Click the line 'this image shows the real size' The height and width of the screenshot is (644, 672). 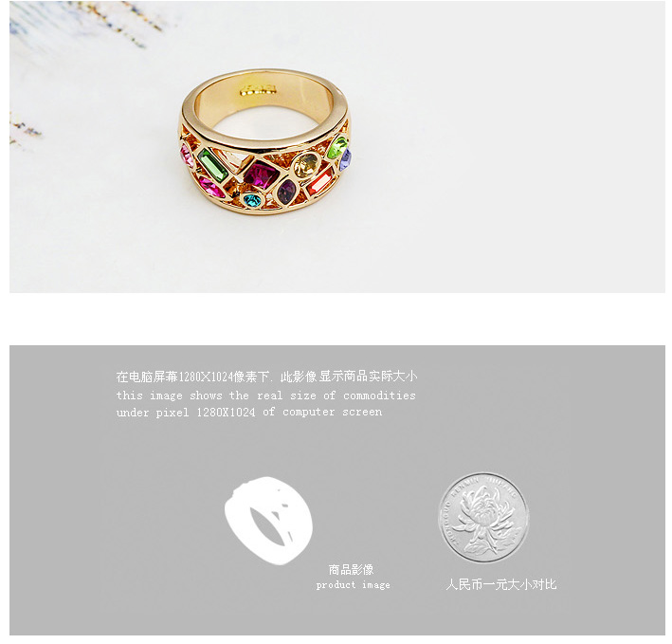tap(265, 395)
